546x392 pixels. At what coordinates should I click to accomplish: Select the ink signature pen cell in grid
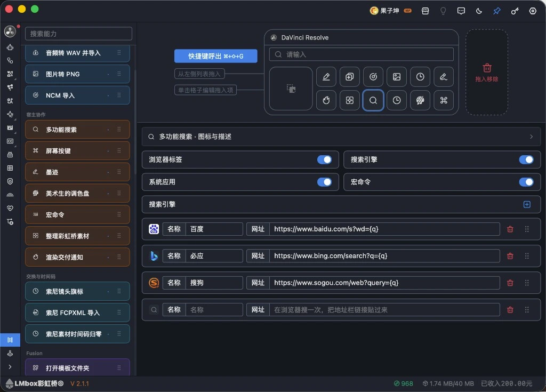click(444, 77)
